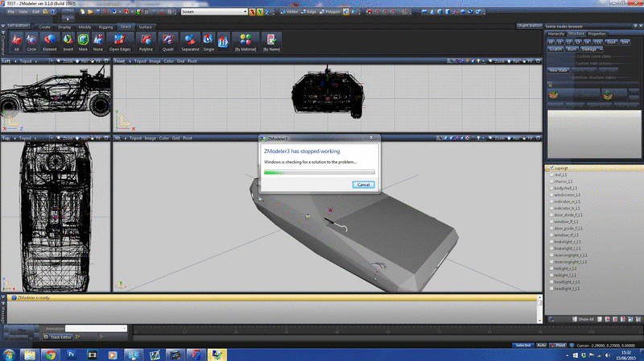Switch to the Modify tab
The width and height of the screenshot is (644, 361).
(85, 27)
